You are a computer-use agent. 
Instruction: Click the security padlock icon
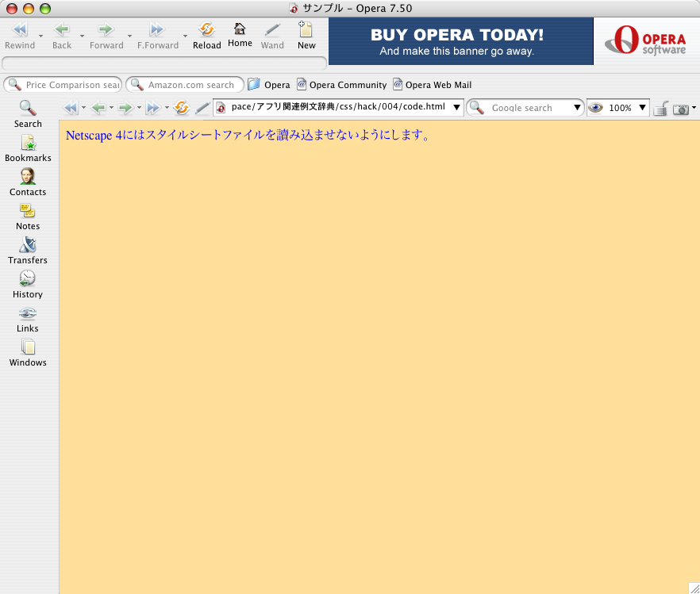660,109
